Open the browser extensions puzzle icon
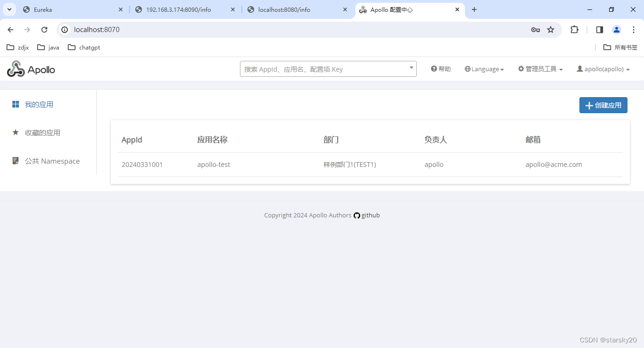 pyautogui.click(x=574, y=29)
